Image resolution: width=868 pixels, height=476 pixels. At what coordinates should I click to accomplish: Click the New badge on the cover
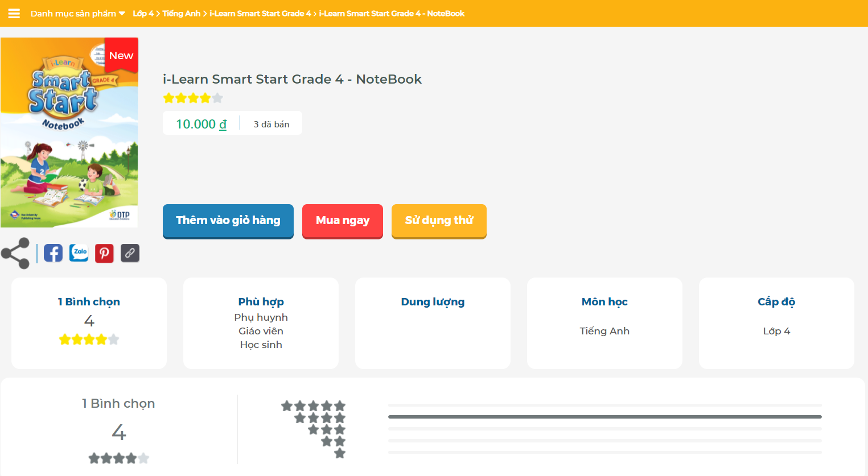pos(121,55)
